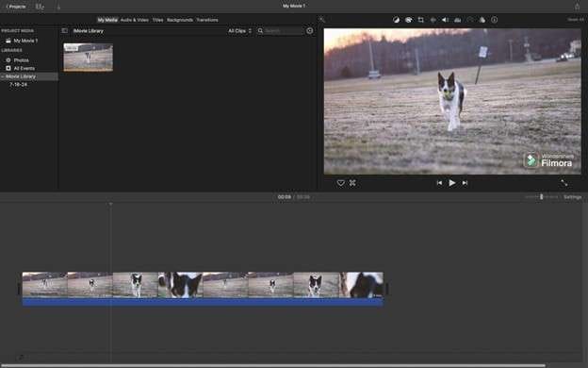Click the clip's right trim handle
This screenshot has height=368, width=588.
point(386,289)
